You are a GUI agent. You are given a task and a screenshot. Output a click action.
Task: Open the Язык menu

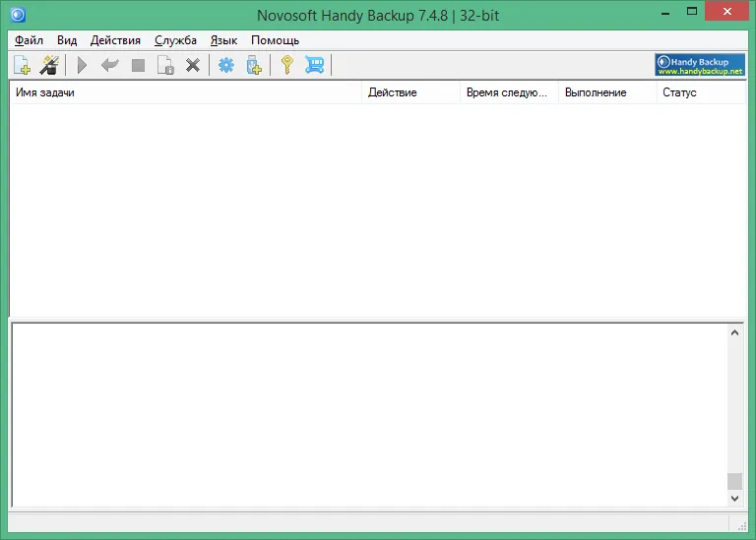click(x=223, y=40)
